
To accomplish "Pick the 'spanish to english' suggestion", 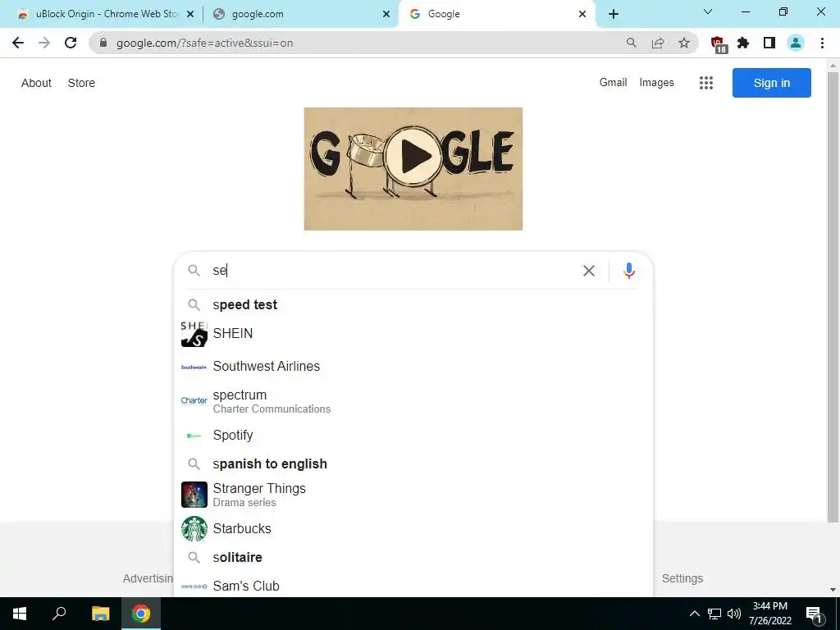I will pyautogui.click(x=413, y=464).
